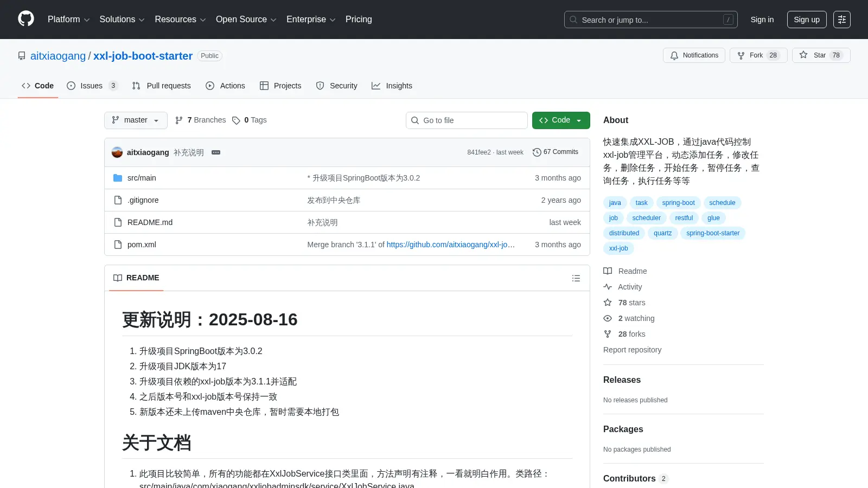
Task: Open the Releases section heading
Action: point(622,380)
